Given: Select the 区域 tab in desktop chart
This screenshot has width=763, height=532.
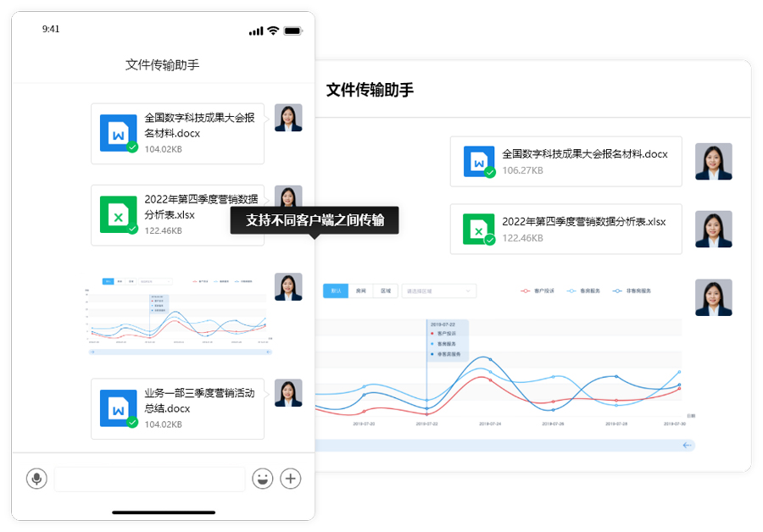Looking at the screenshot, I should click(x=386, y=291).
